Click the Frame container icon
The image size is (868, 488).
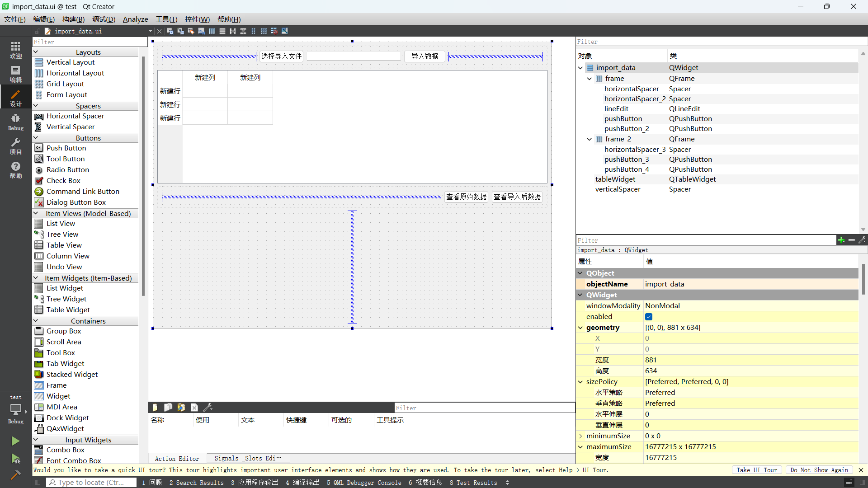pyautogui.click(x=39, y=385)
